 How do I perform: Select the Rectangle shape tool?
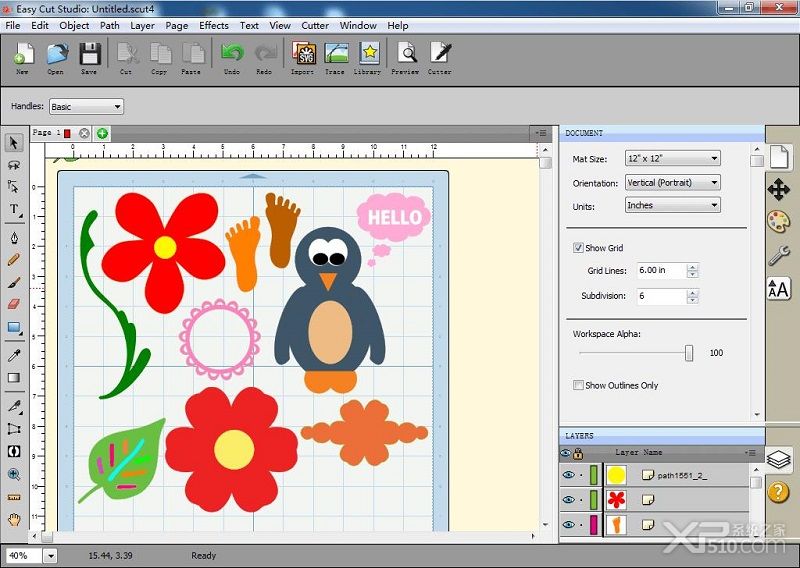pyautogui.click(x=14, y=328)
